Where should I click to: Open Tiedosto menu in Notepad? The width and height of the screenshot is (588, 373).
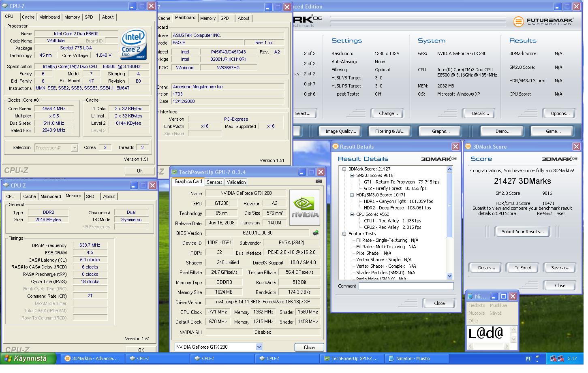coord(477,305)
